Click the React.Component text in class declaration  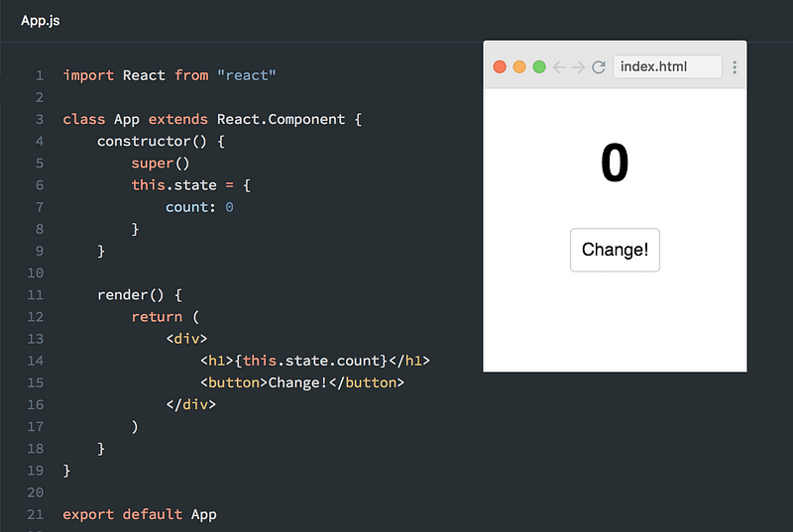[x=281, y=119]
